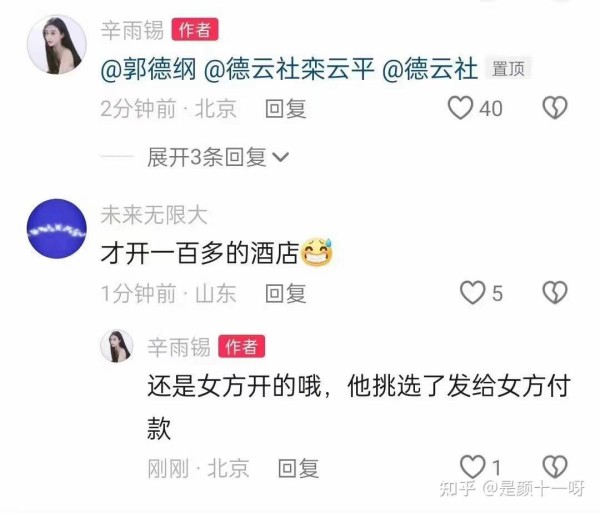Tap the red 作者 badge on pinned comment

point(195,29)
